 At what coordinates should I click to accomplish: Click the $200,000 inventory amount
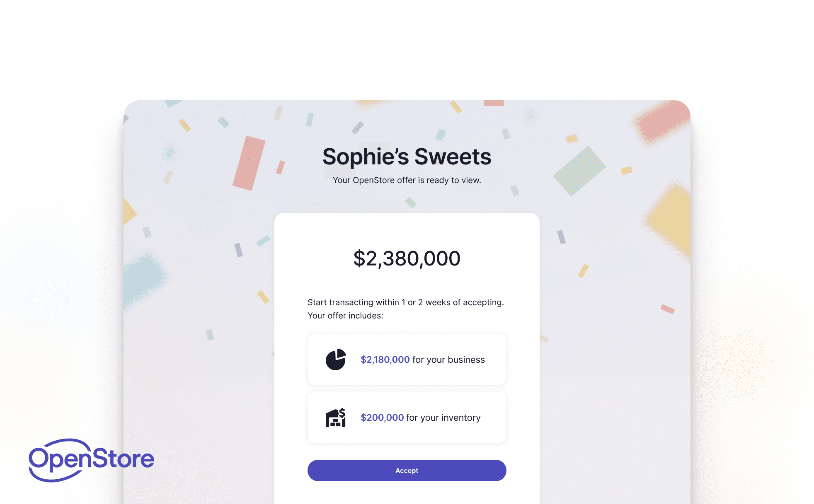pos(381,417)
